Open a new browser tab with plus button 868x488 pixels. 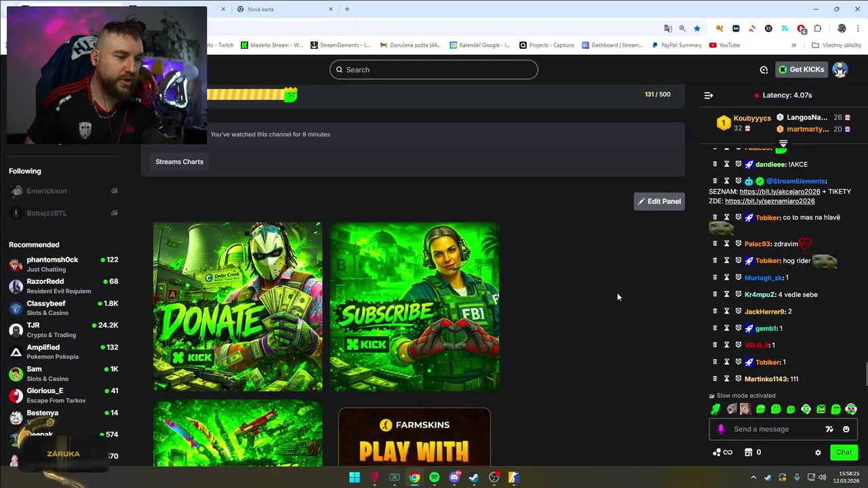[347, 9]
